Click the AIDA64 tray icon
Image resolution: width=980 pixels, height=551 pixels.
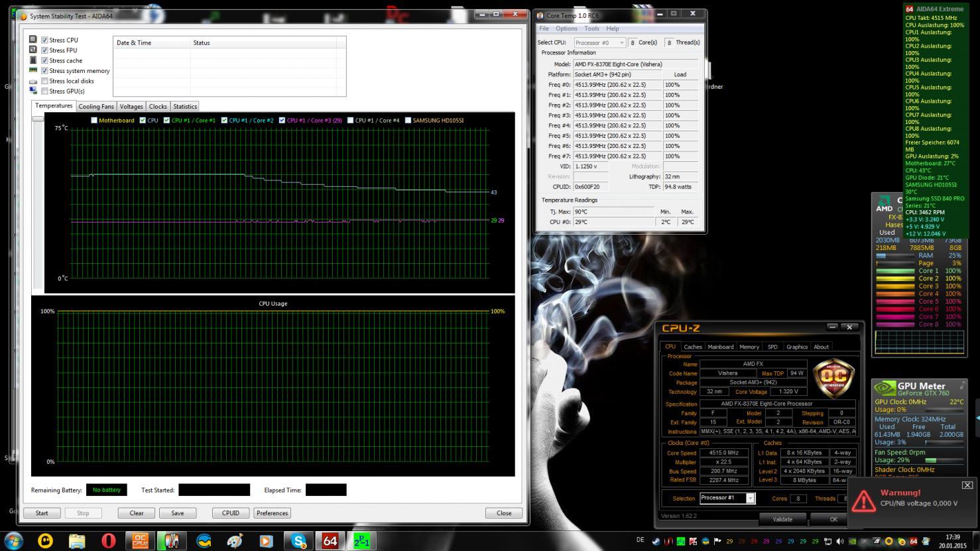pyautogui.click(x=913, y=541)
